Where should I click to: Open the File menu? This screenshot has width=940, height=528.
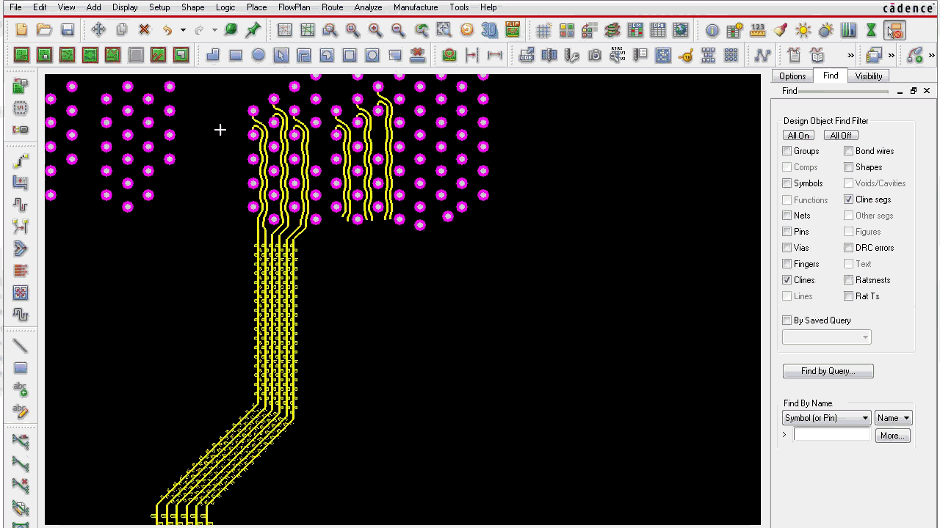point(15,7)
